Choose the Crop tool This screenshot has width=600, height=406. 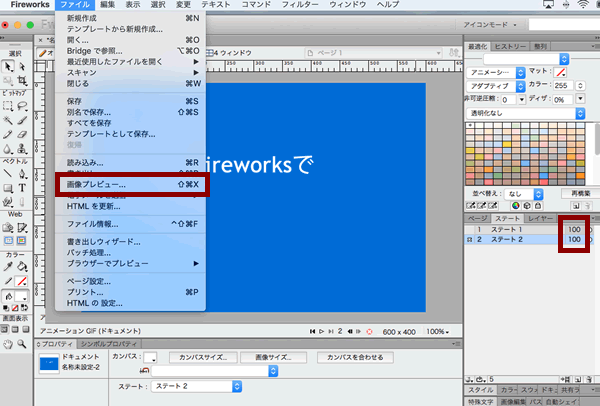(22, 81)
